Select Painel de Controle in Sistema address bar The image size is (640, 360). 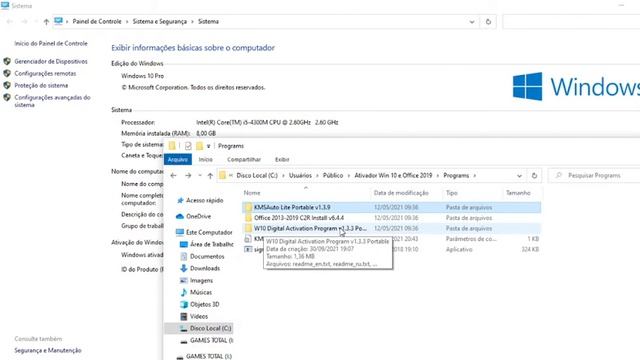click(97, 22)
